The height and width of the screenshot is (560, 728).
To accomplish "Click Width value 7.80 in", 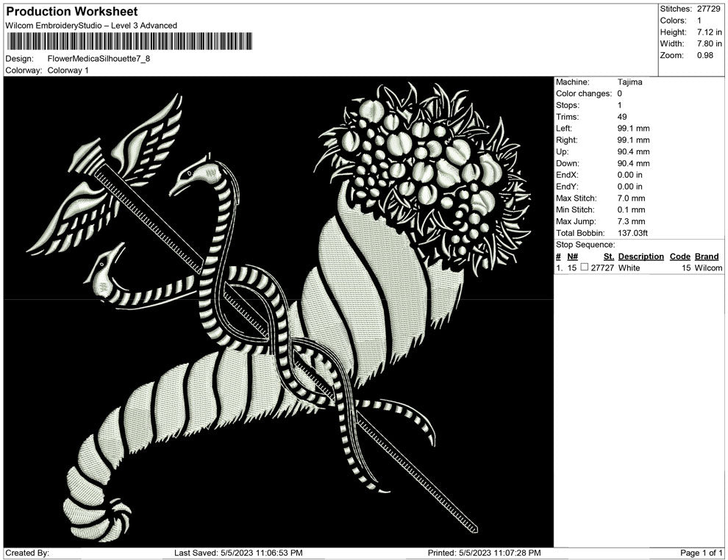I will 710,43.
